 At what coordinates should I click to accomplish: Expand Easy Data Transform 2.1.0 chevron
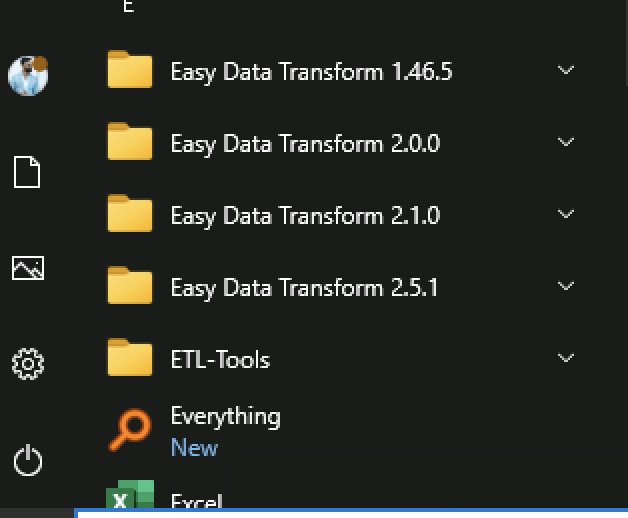click(566, 214)
